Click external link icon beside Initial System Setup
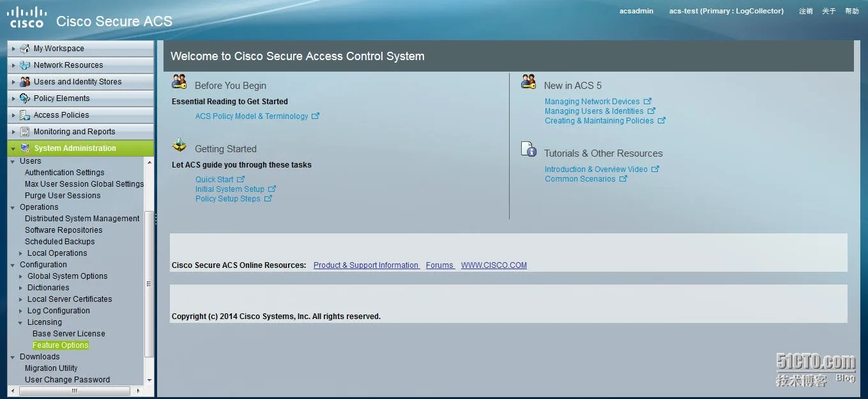Image resolution: width=868 pixels, height=399 pixels. (272, 189)
